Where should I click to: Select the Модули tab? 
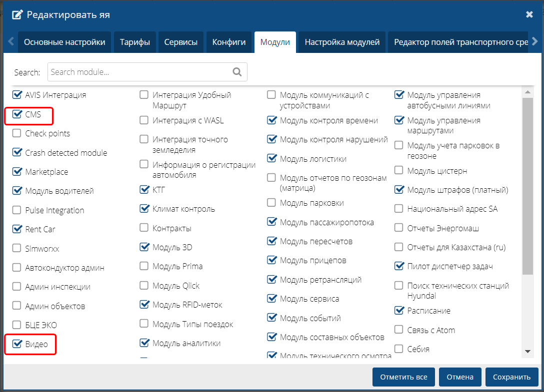275,42
